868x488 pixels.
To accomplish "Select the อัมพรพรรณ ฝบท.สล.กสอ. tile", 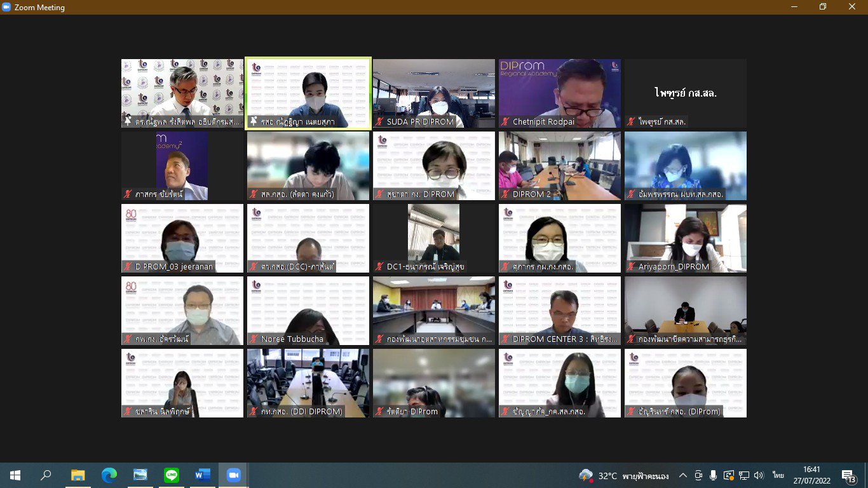I will tap(686, 166).
